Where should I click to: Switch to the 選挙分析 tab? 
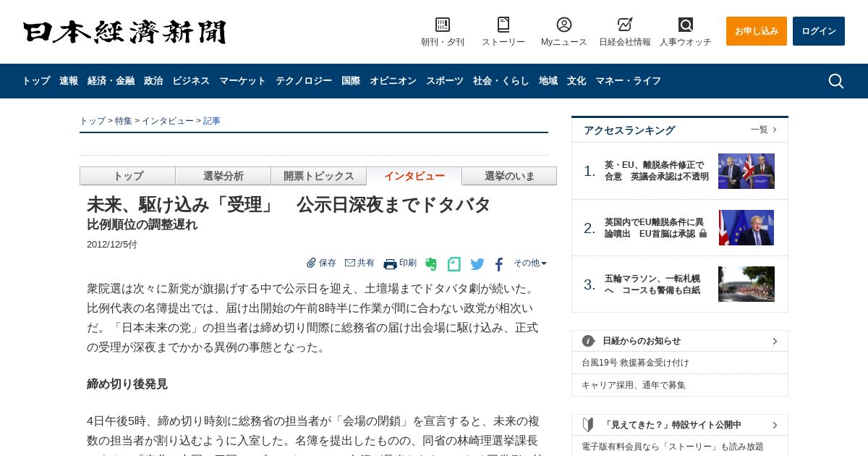[x=224, y=176]
